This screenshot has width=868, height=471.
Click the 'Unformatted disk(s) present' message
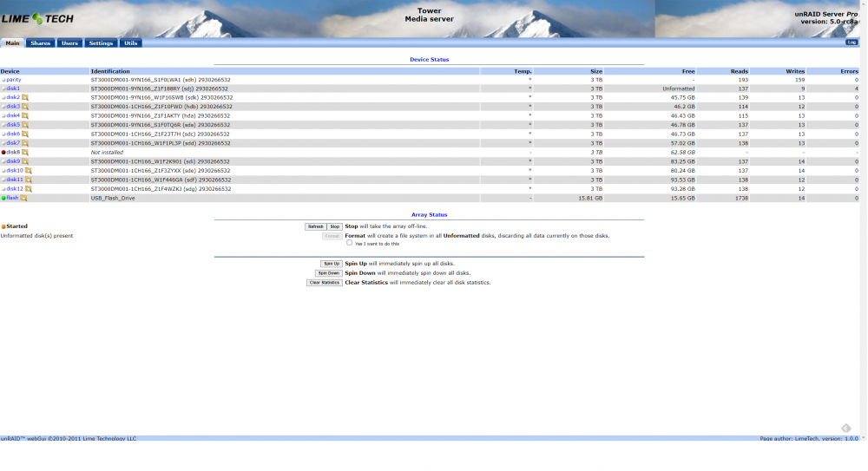pyautogui.click(x=36, y=236)
